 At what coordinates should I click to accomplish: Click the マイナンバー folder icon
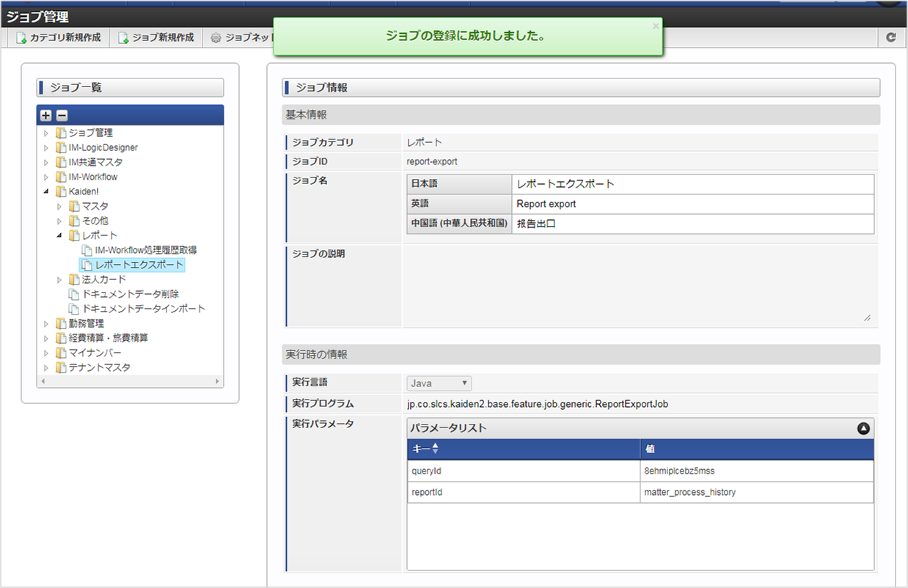(61, 353)
